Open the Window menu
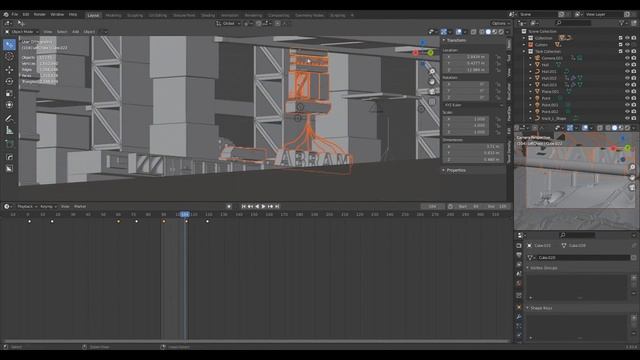 pyautogui.click(x=57, y=14)
